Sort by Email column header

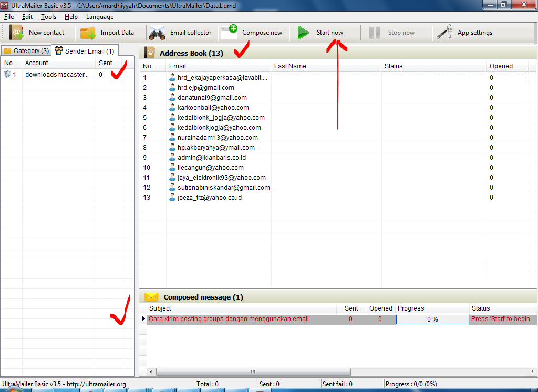tap(219, 66)
